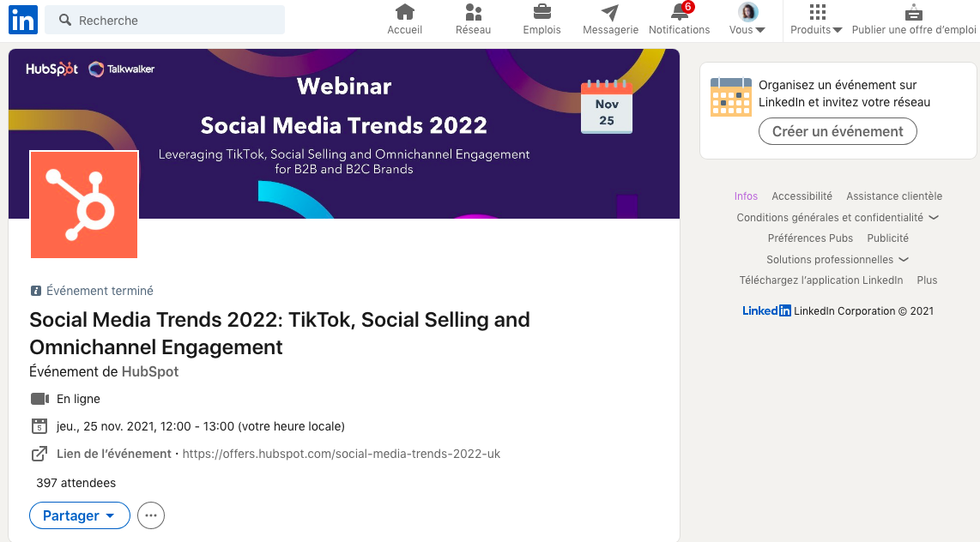Screen dimensions: 980x542
Task: Open the Vous profile avatar
Action: (747, 11)
